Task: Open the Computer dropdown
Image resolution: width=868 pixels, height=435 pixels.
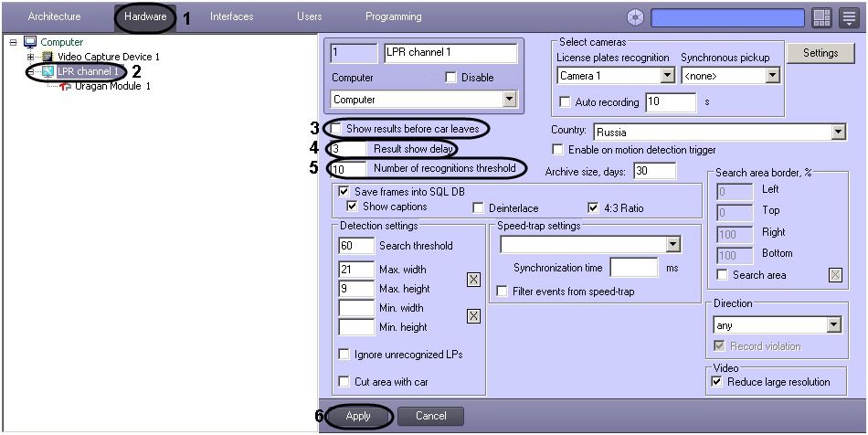Action: pos(509,100)
